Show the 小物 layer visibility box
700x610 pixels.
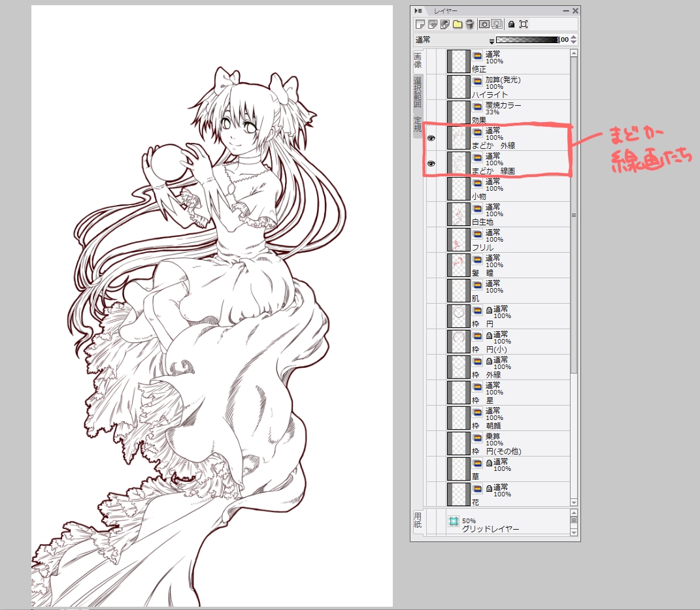431,189
